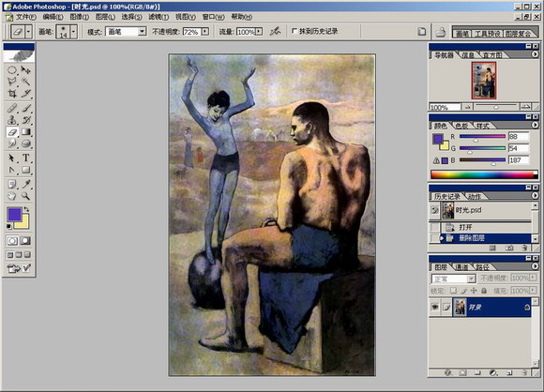This screenshot has height=392, width=544.
Task: Click the R slider in Color panel
Action: click(482, 137)
